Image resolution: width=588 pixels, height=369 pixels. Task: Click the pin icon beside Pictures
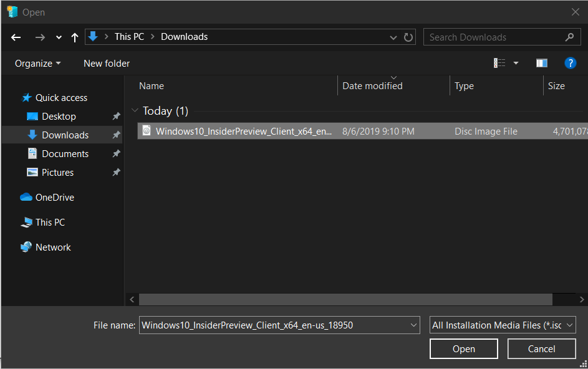(x=116, y=173)
